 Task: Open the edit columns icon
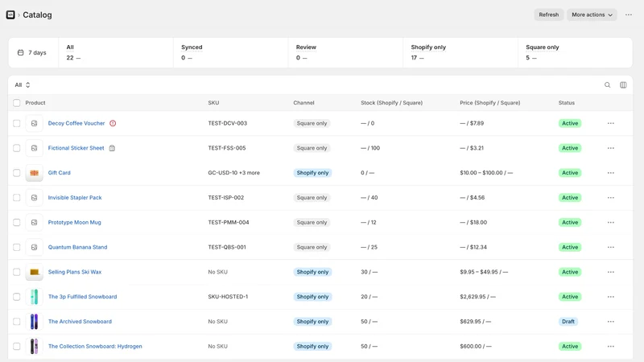[x=623, y=85]
